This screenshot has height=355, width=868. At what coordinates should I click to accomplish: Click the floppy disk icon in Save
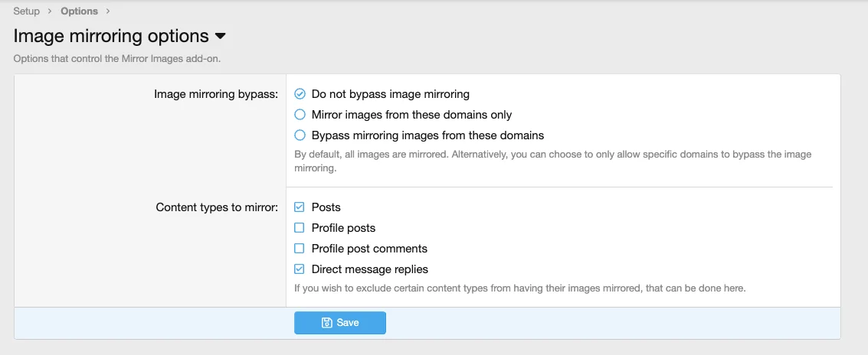[x=326, y=323]
